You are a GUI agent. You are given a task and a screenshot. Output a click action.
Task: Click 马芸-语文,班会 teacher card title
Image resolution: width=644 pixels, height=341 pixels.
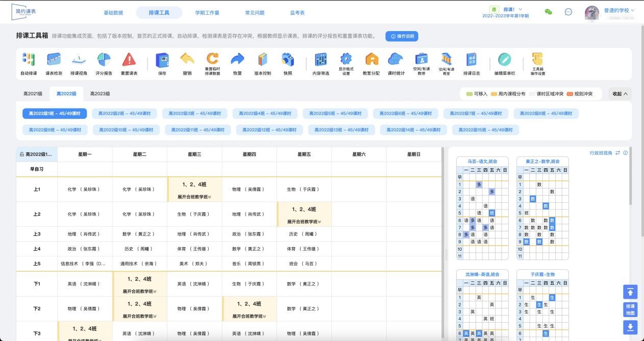click(x=482, y=161)
